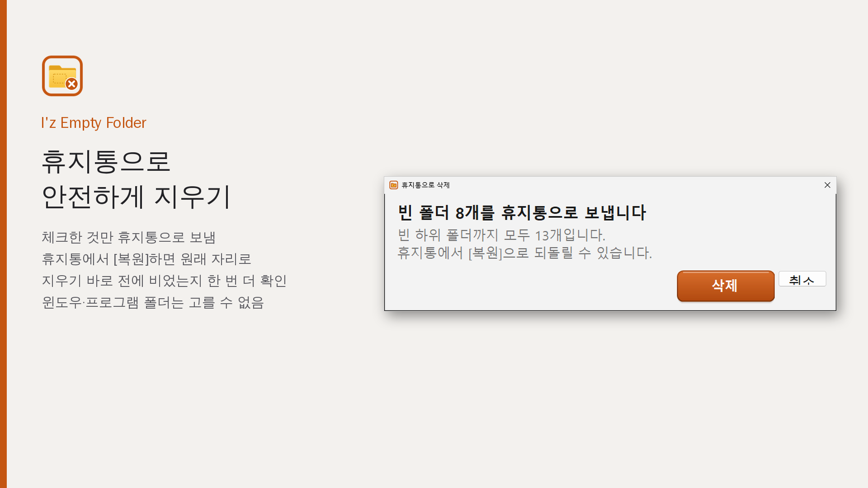Image resolution: width=868 pixels, height=488 pixels.
Task: Click the headline 안전하게 지우기
Action: click(x=136, y=197)
